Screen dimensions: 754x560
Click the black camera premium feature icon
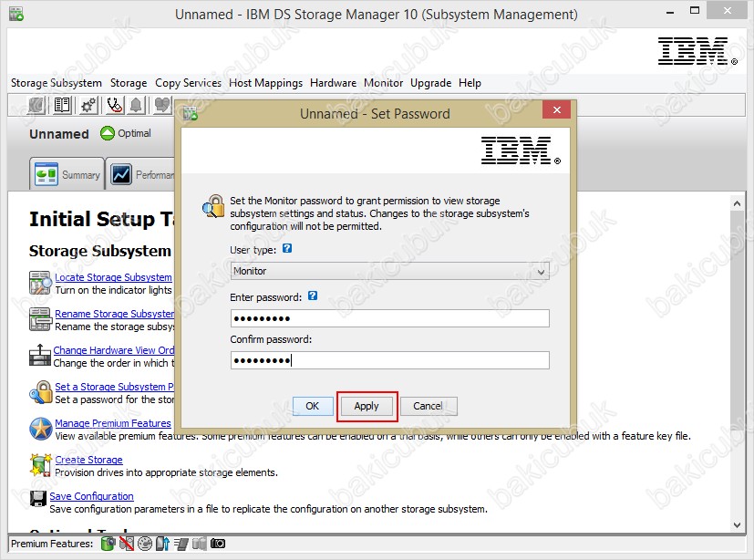pyautogui.click(x=218, y=544)
